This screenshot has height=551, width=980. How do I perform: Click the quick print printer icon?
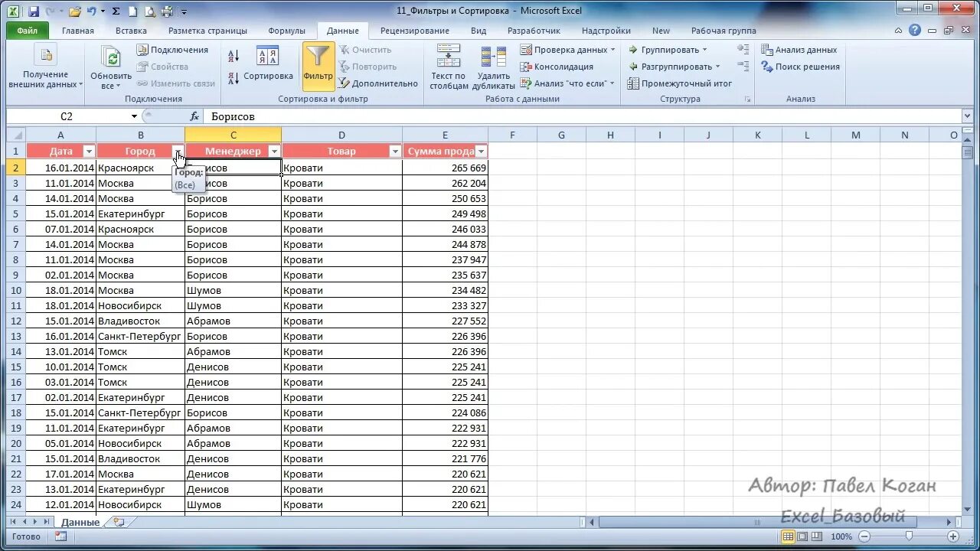[x=167, y=11]
